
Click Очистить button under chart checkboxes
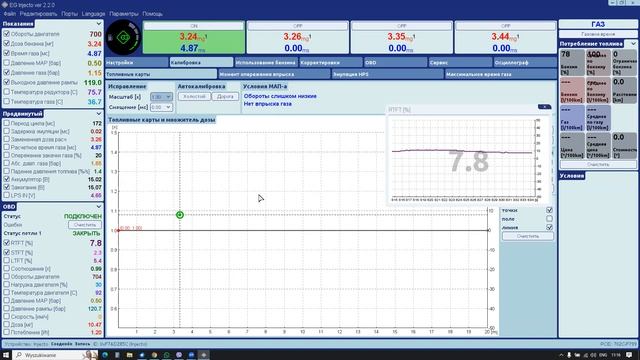coord(528,236)
